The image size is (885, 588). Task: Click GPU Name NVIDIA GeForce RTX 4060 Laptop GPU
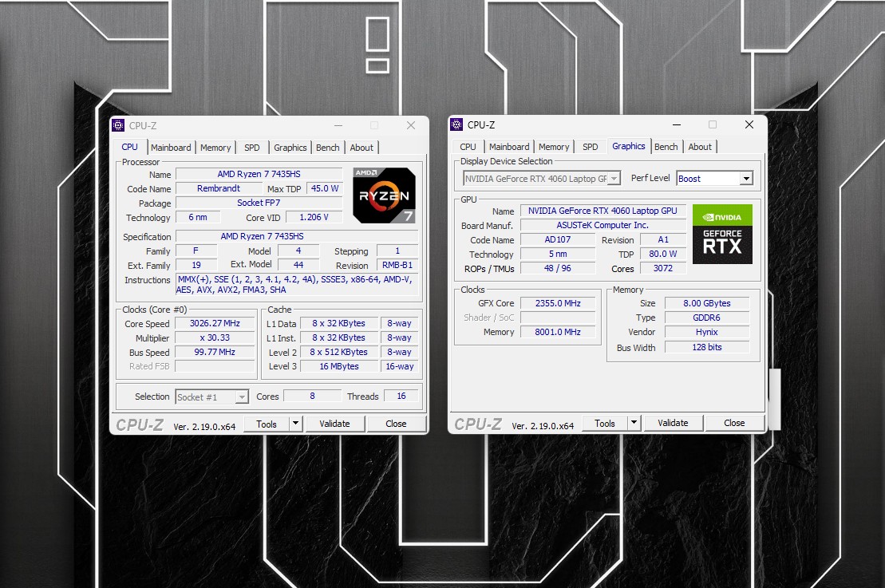tap(603, 211)
